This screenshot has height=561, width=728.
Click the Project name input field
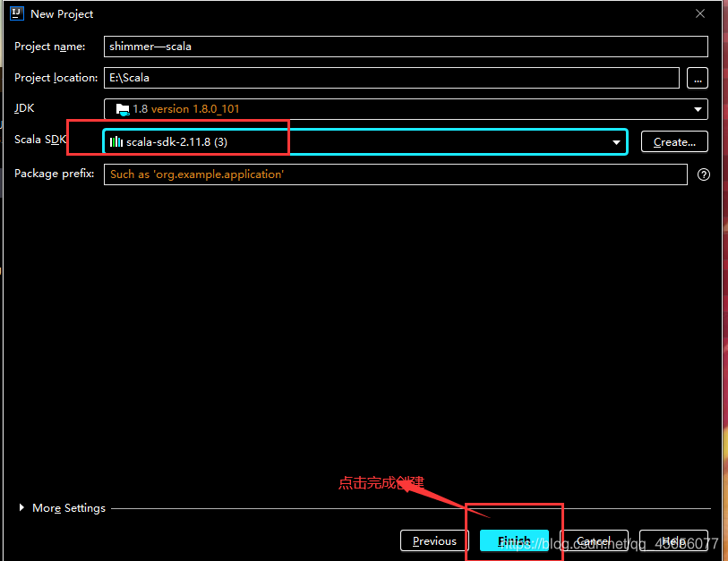pyautogui.click(x=406, y=47)
